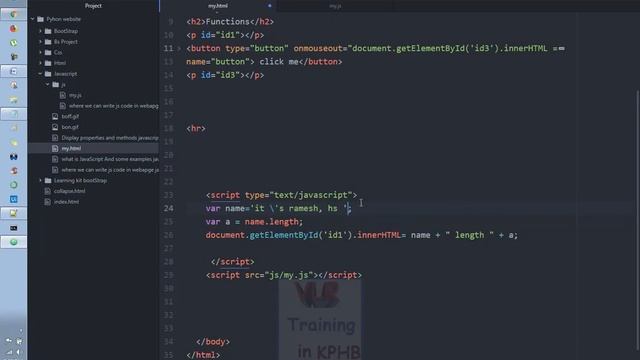Open the what is JavaScript examples file

tap(110, 159)
